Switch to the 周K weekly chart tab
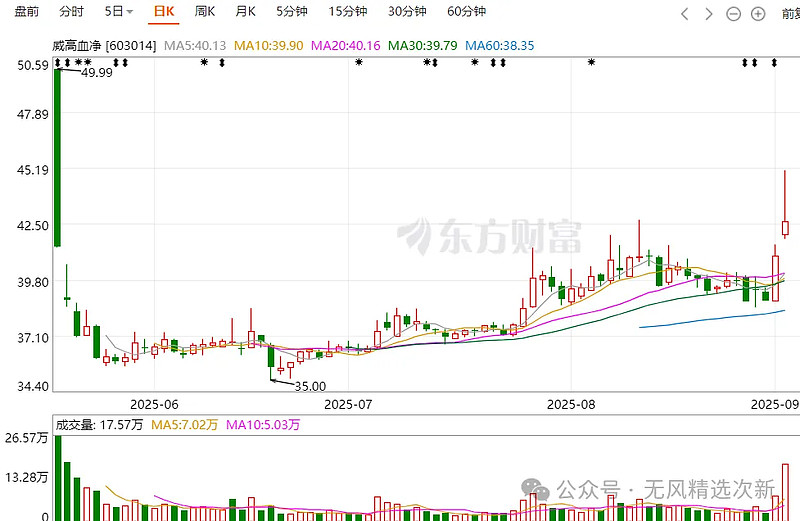800x521 pixels. [204, 12]
